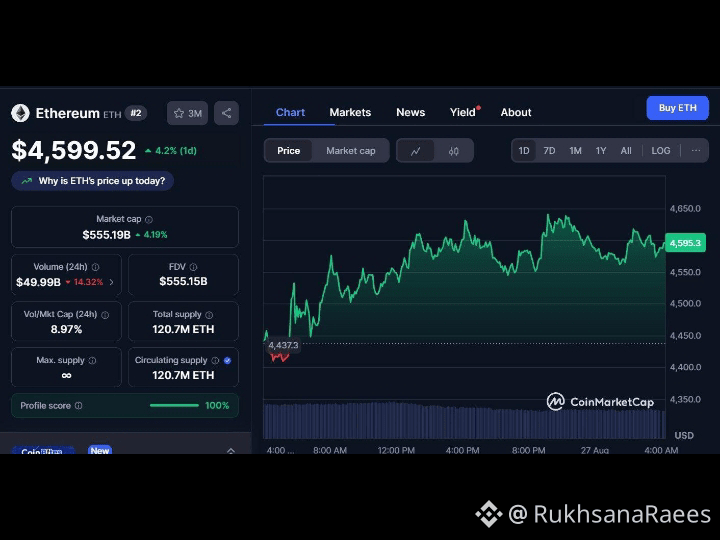Screen dimensions: 720x540
Task: Click the #2 rank badge
Action: coord(136,113)
